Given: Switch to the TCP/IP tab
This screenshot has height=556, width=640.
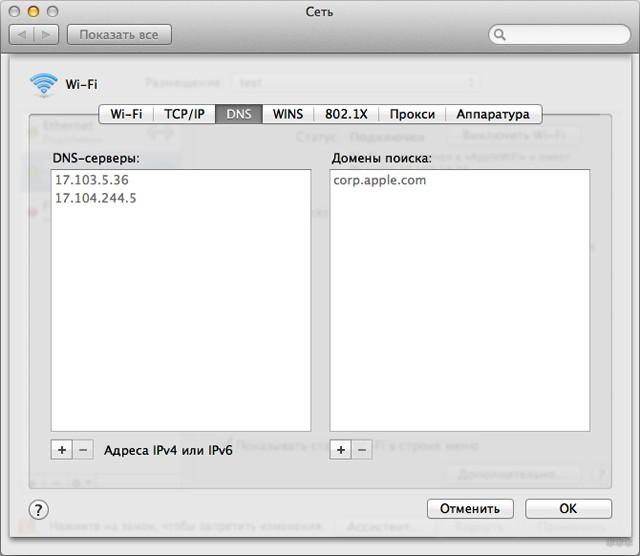Looking at the screenshot, I should (184, 114).
